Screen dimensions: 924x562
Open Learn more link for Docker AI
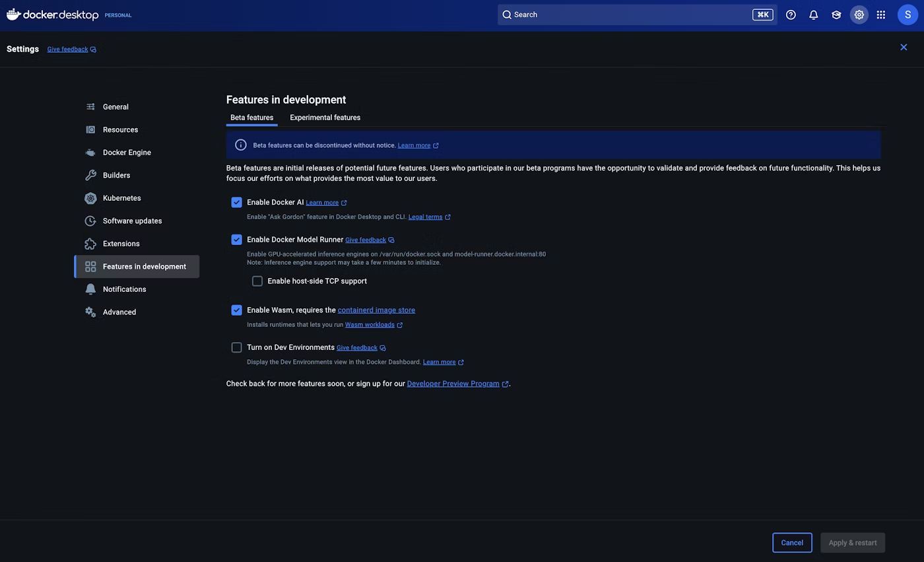tap(322, 203)
